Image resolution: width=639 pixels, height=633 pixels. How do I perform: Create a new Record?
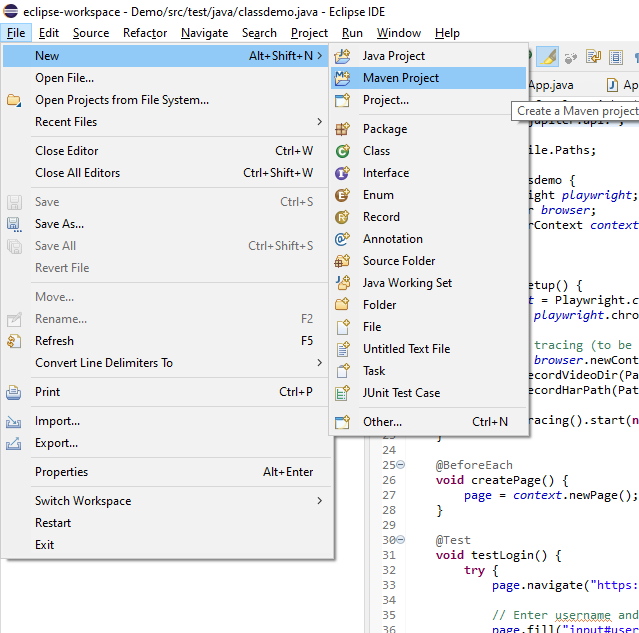click(x=428, y=217)
